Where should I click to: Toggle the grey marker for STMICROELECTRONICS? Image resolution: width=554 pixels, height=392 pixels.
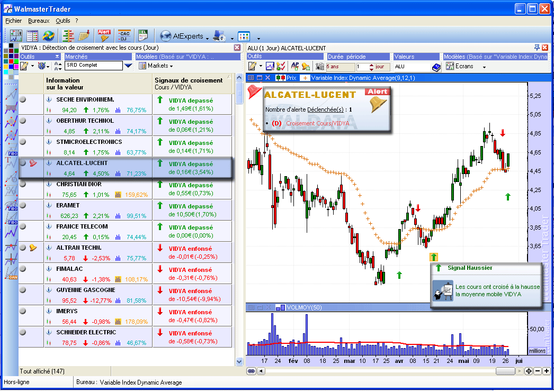tap(23, 142)
